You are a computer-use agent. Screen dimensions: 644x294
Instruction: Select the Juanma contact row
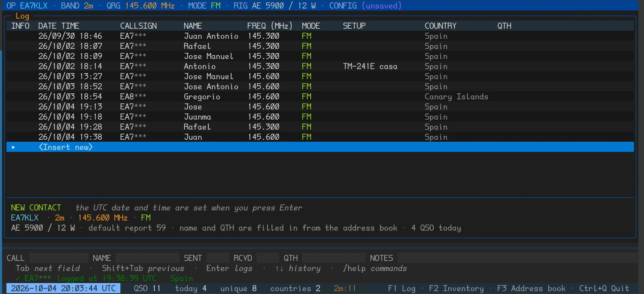[x=320, y=117]
